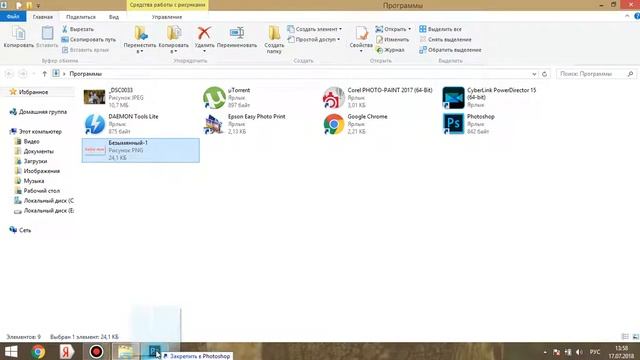
Task: Select DAEMON Tools Lite shortcut
Action: click(x=141, y=124)
